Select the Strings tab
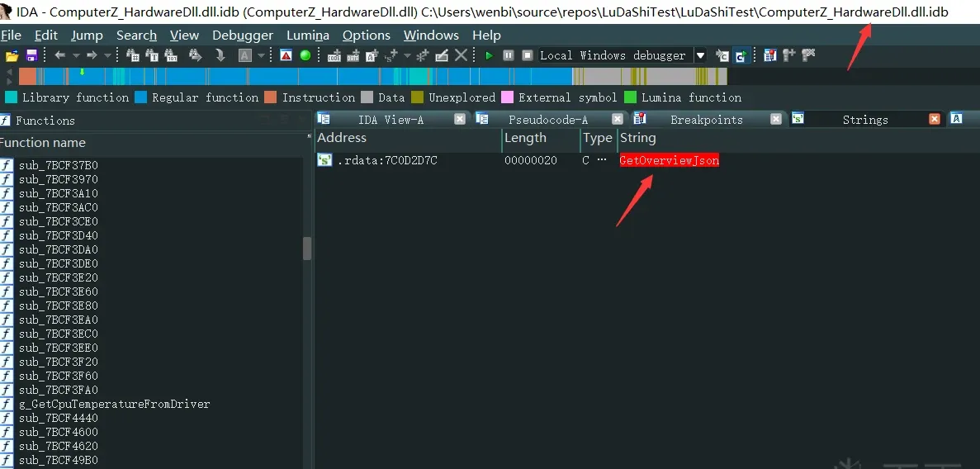 click(x=865, y=120)
